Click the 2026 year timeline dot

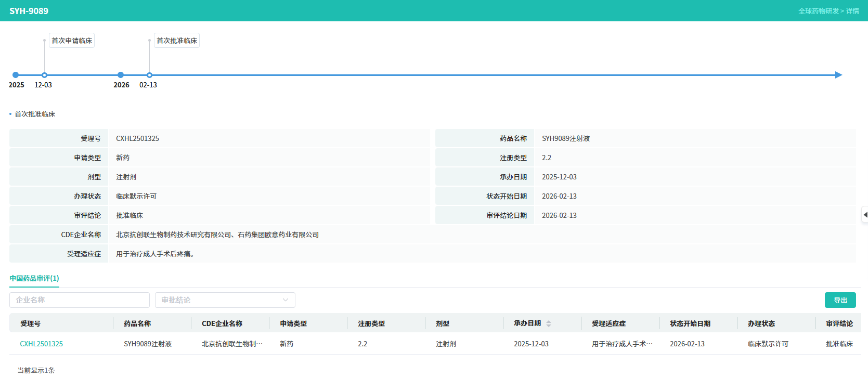121,75
